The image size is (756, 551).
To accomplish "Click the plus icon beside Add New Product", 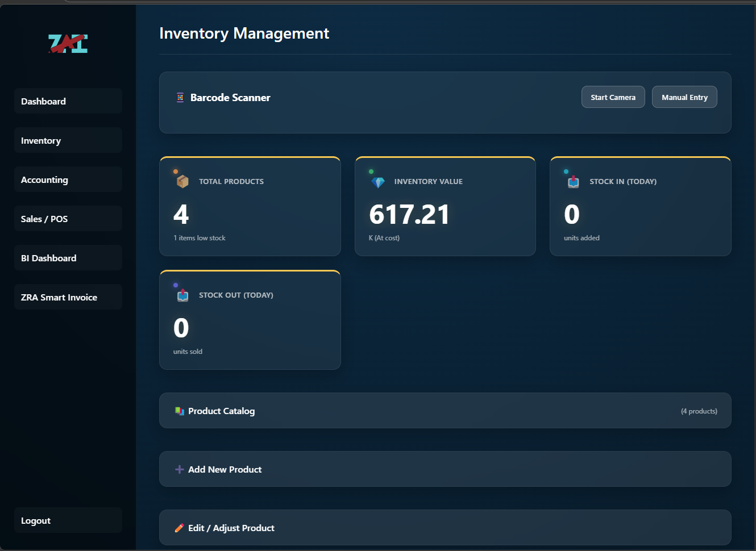I will point(178,469).
